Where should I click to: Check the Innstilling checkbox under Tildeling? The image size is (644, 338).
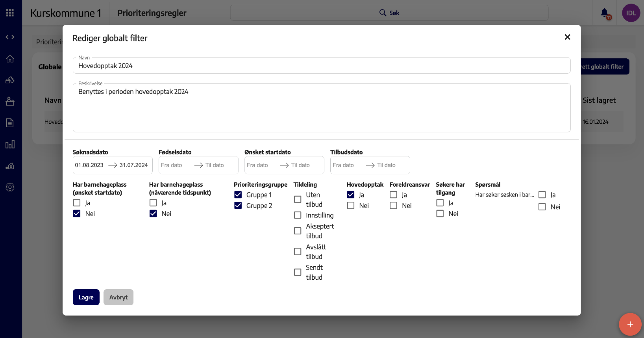click(x=298, y=215)
